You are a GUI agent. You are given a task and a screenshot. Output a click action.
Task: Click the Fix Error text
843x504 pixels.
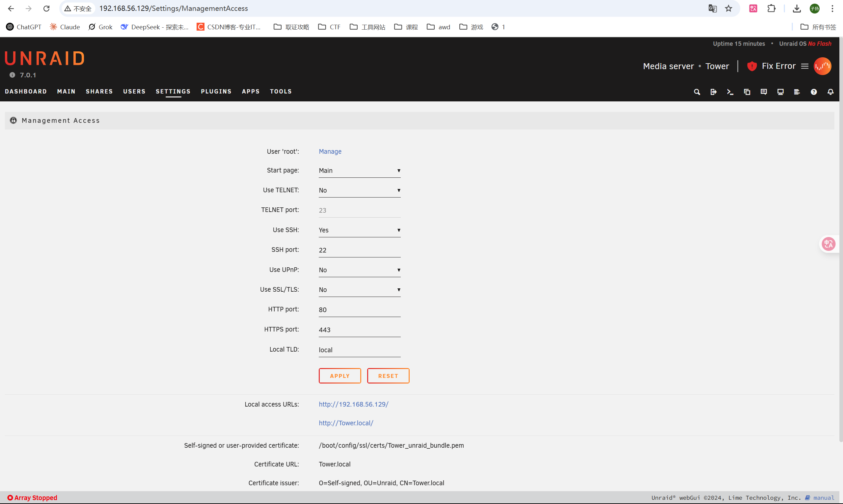778,66
